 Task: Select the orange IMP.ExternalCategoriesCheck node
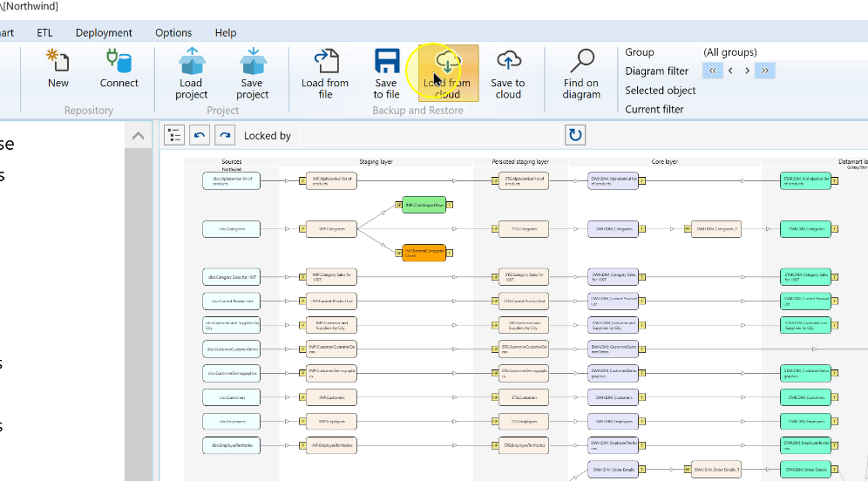click(x=424, y=253)
